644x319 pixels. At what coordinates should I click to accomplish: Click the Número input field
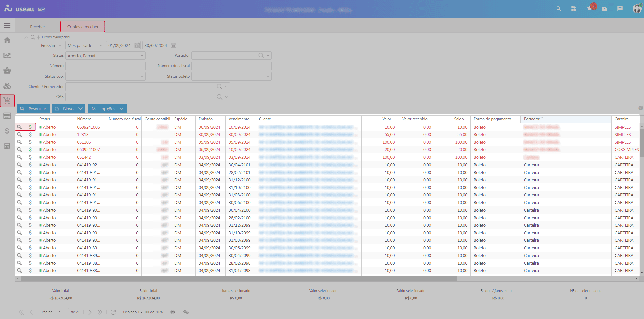[105, 66]
